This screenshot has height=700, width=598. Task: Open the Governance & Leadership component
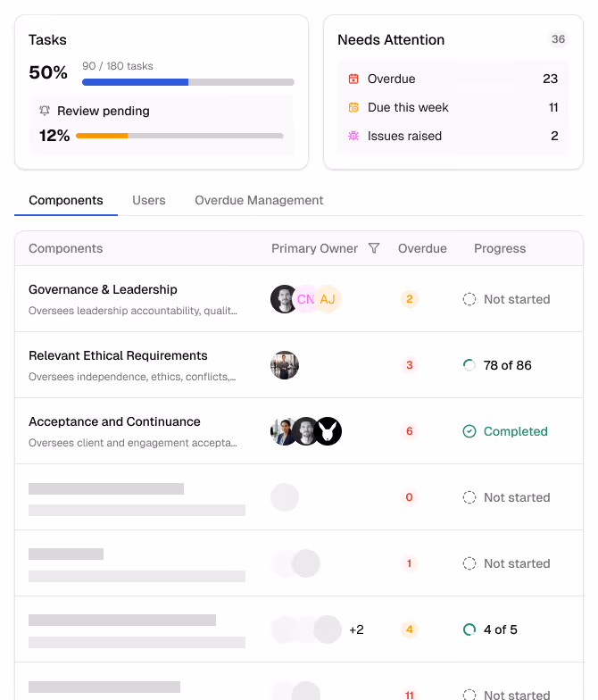click(x=103, y=289)
